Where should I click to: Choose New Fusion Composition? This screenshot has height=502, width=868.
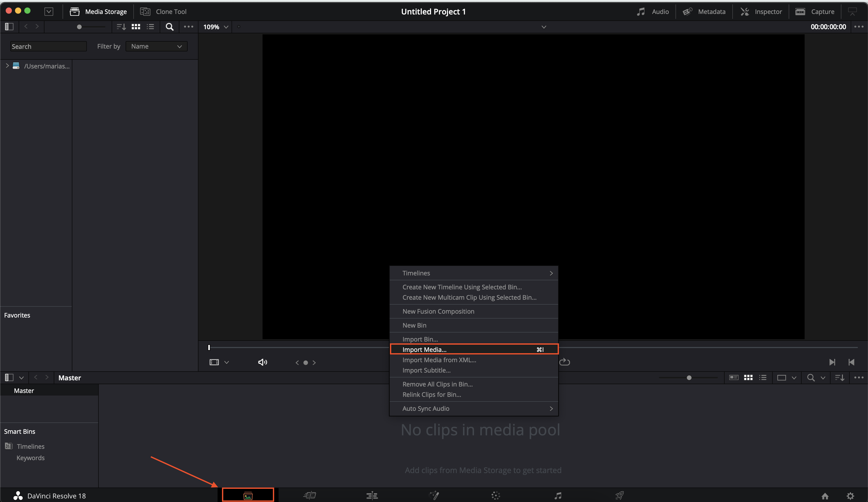(x=474, y=311)
